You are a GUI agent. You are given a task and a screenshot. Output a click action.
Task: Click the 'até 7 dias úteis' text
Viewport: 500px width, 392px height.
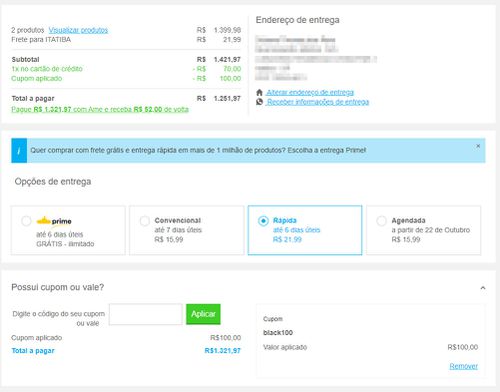[x=178, y=230]
